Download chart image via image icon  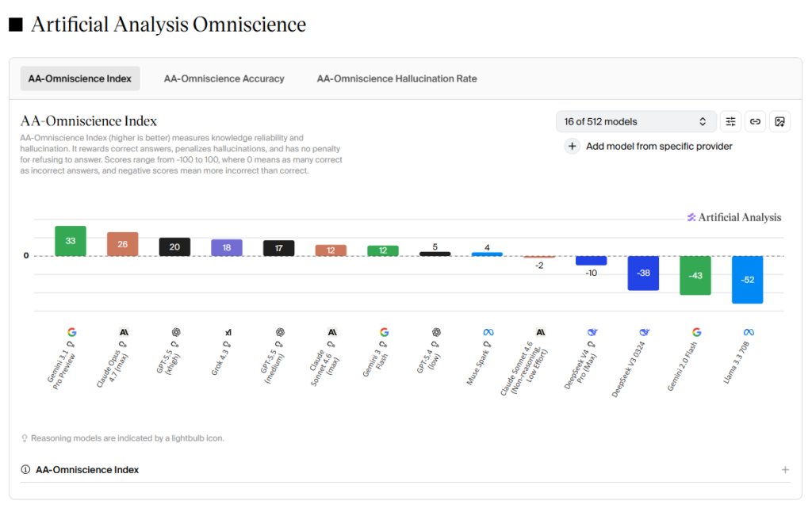780,121
